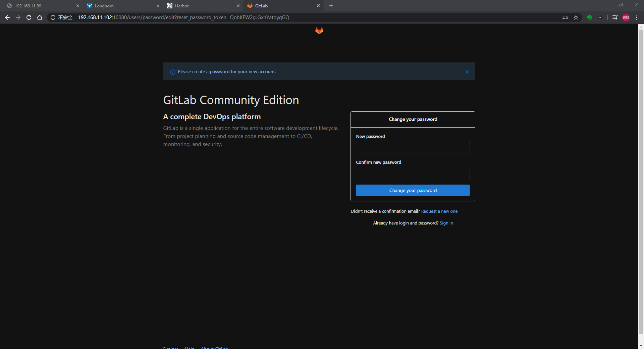The width and height of the screenshot is (644, 349).
Task: Focus the Confirm new password field
Action: pyautogui.click(x=413, y=173)
